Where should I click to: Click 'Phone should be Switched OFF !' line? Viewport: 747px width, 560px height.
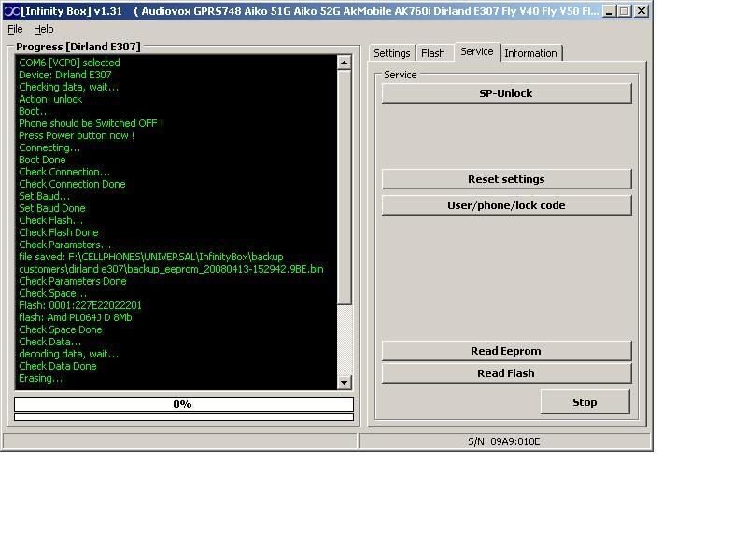[91, 123]
